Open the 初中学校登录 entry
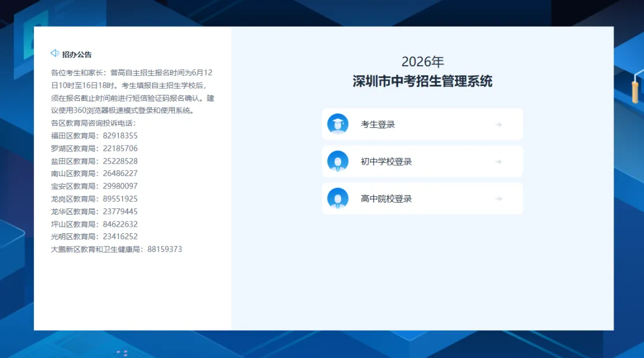The image size is (644, 358). tap(422, 161)
